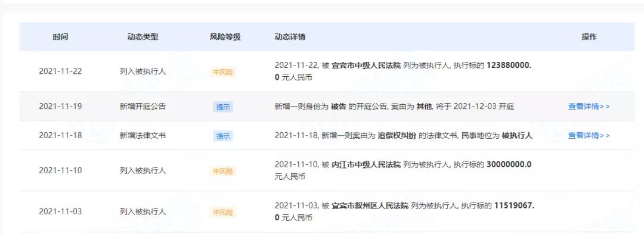Click 列入被执行人 in the 2021-11-03 row
This screenshot has width=644, height=234.
coord(143,212)
